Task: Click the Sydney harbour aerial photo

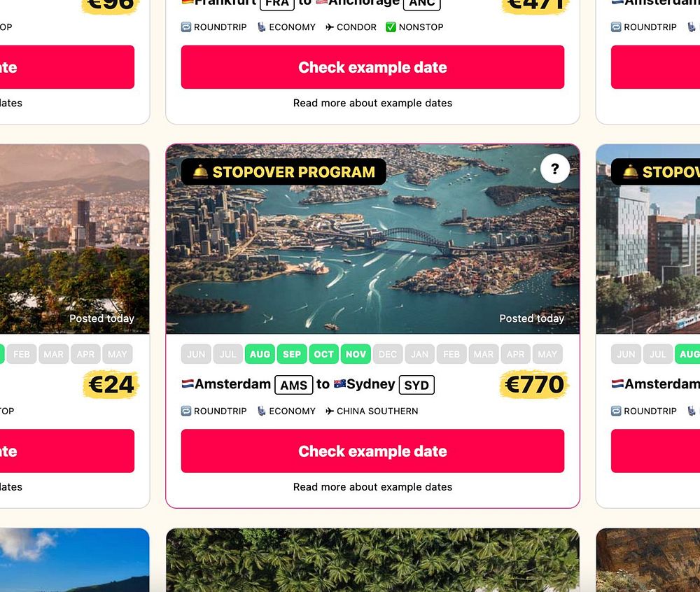Action: click(x=373, y=239)
